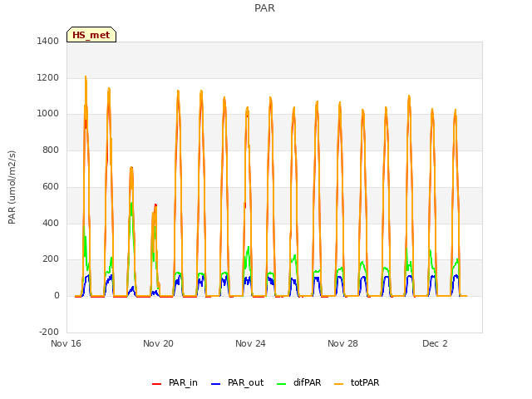Click the 600 y-axis tick label
The image size is (532, 399).
51,186
